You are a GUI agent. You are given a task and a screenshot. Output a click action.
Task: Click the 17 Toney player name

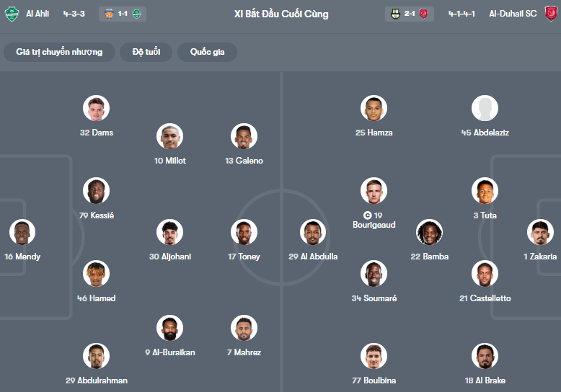(x=244, y=257)
